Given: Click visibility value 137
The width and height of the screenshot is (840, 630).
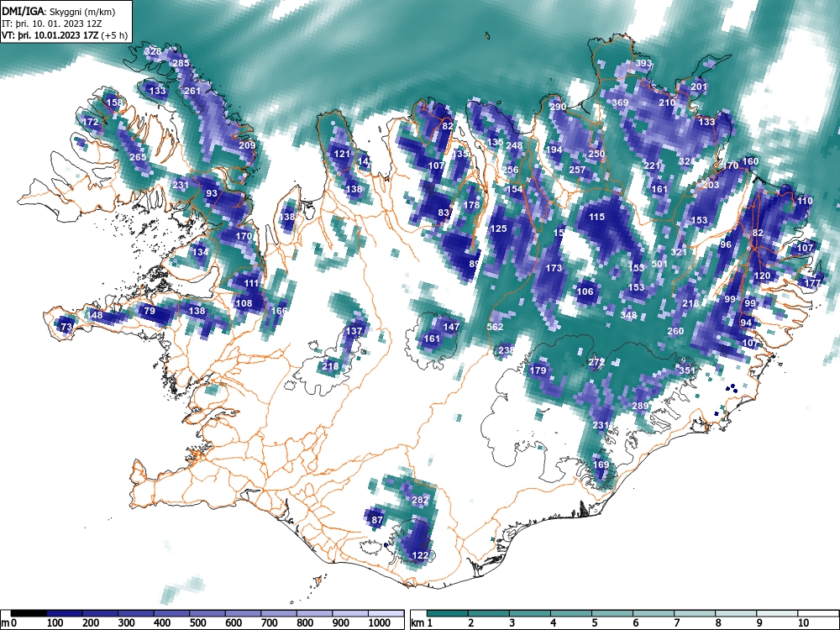Looking at the screenshot, I should (354, 330).
